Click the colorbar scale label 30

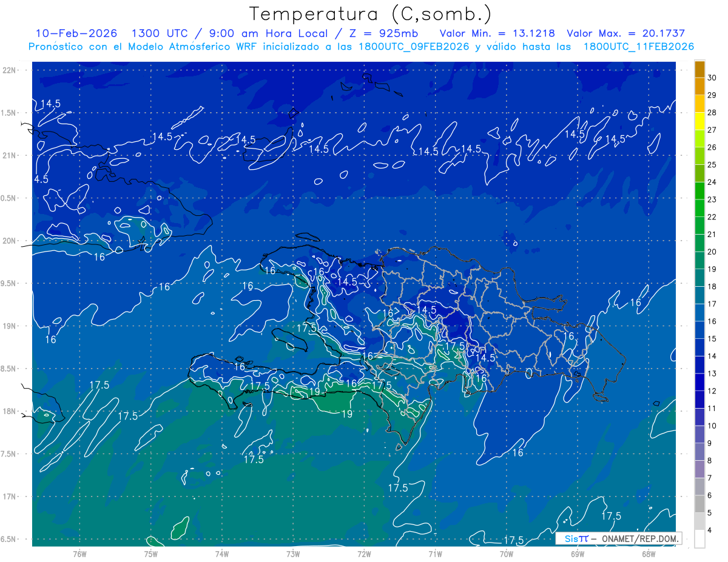point(712,78)
